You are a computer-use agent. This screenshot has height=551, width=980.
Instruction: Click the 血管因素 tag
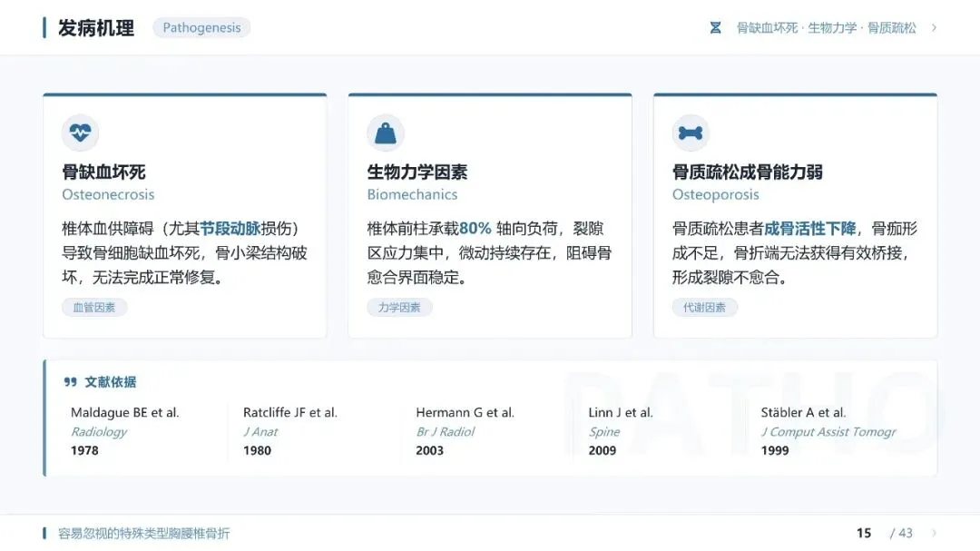(93, 307)
